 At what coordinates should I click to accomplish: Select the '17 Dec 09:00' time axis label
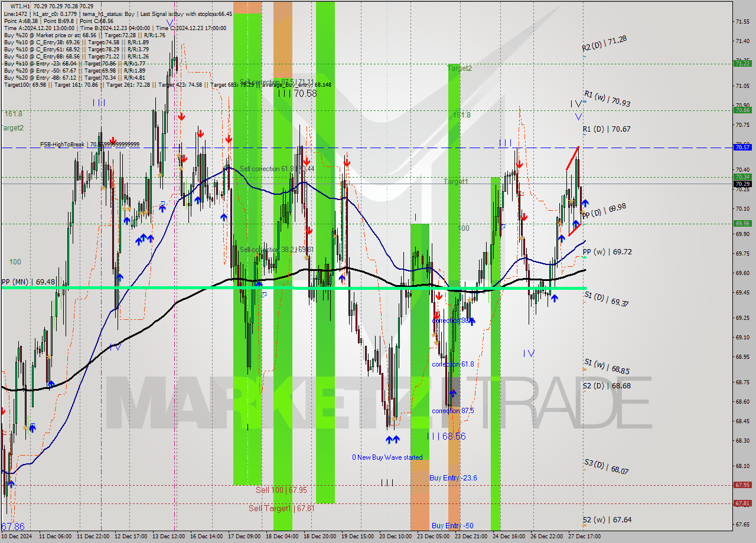246,537
